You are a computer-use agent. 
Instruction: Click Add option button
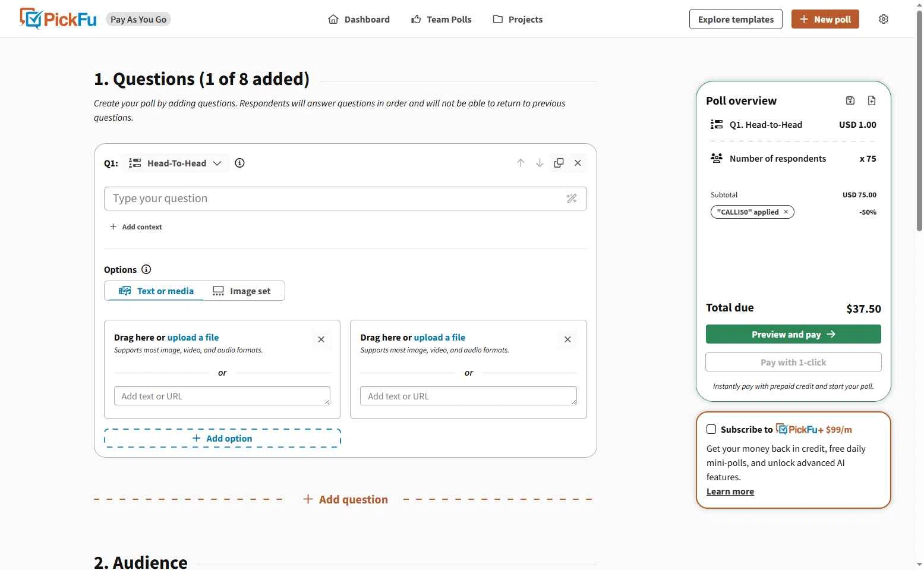(222, 438)
